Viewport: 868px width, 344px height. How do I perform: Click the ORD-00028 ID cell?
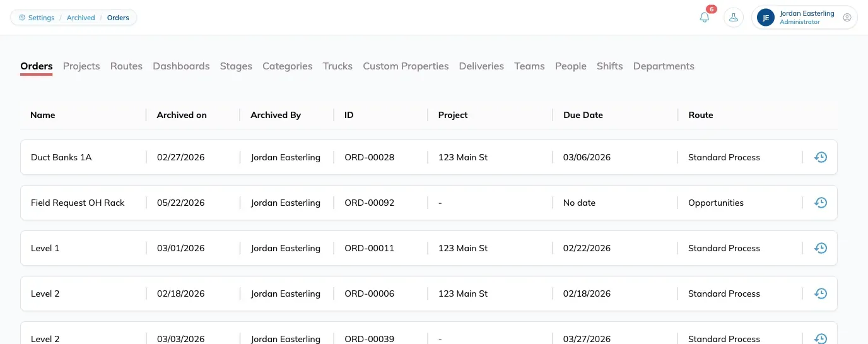point(369,157)
